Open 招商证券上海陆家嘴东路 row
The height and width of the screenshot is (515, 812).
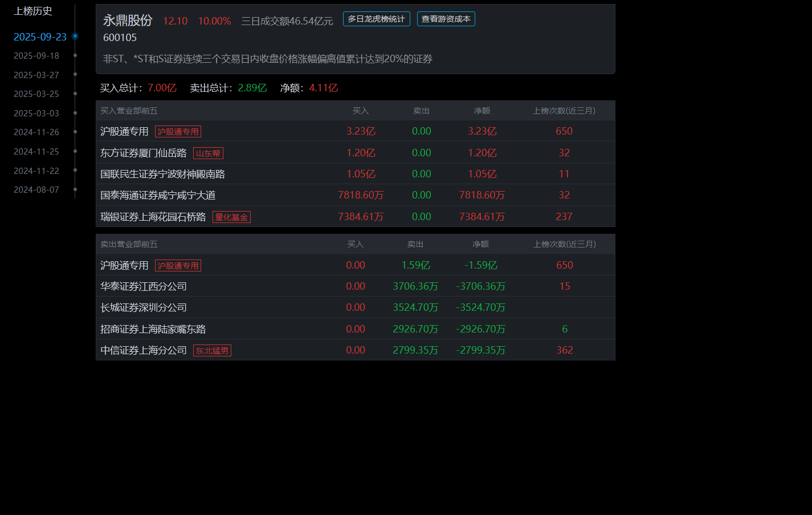click(x=356, y=329)
